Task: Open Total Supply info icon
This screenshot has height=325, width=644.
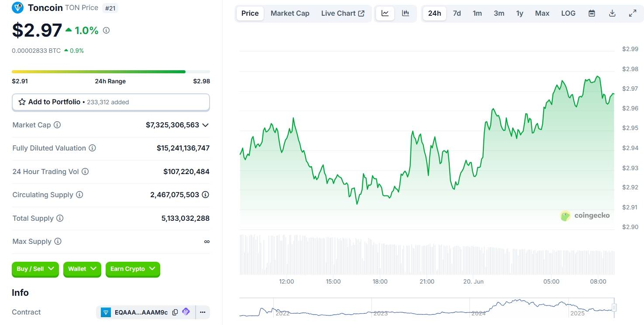Action: coord(60,218)
